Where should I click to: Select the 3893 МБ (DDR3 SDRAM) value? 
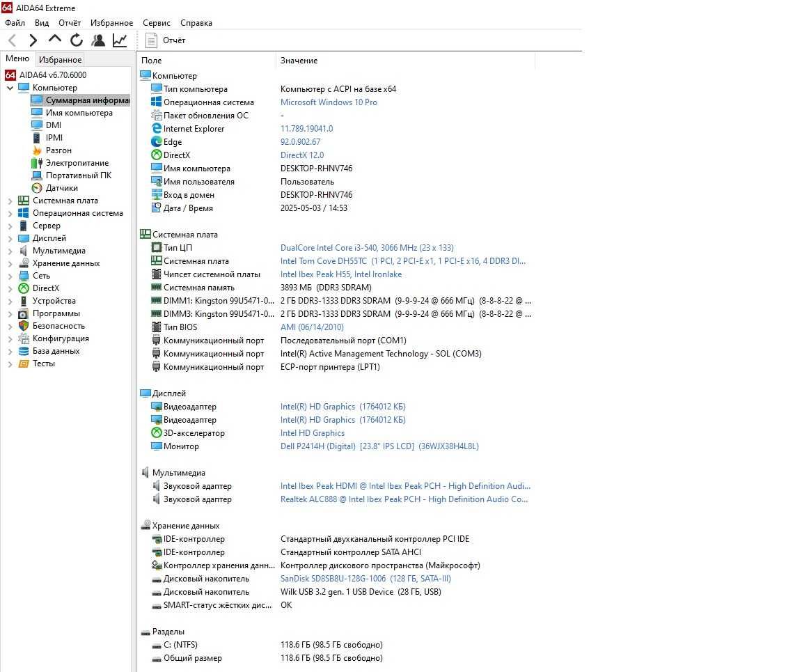[327, 288]
